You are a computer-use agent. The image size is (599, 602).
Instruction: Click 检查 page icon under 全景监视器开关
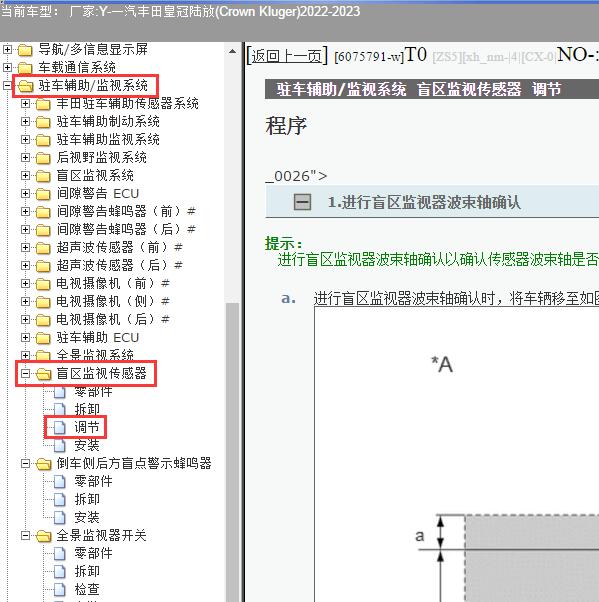click(x=60, y=589)
